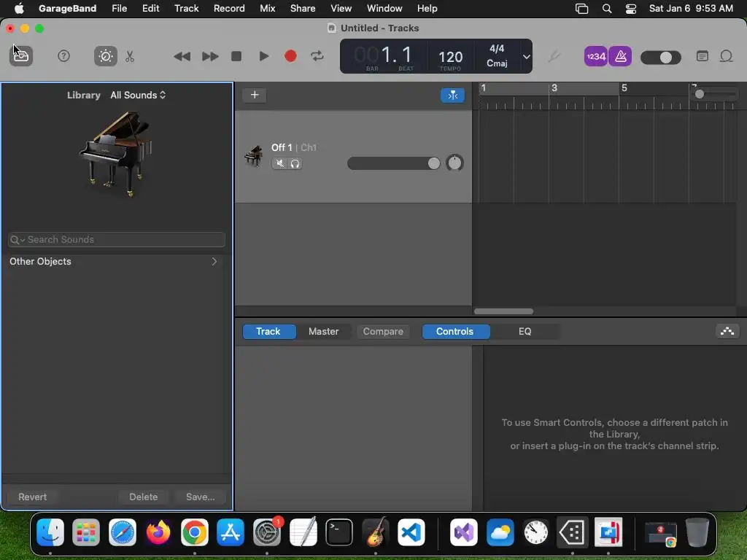Add a new track with plus button
Image resolution: width=747 pixels, height=560 pixels.
[255, 95]
